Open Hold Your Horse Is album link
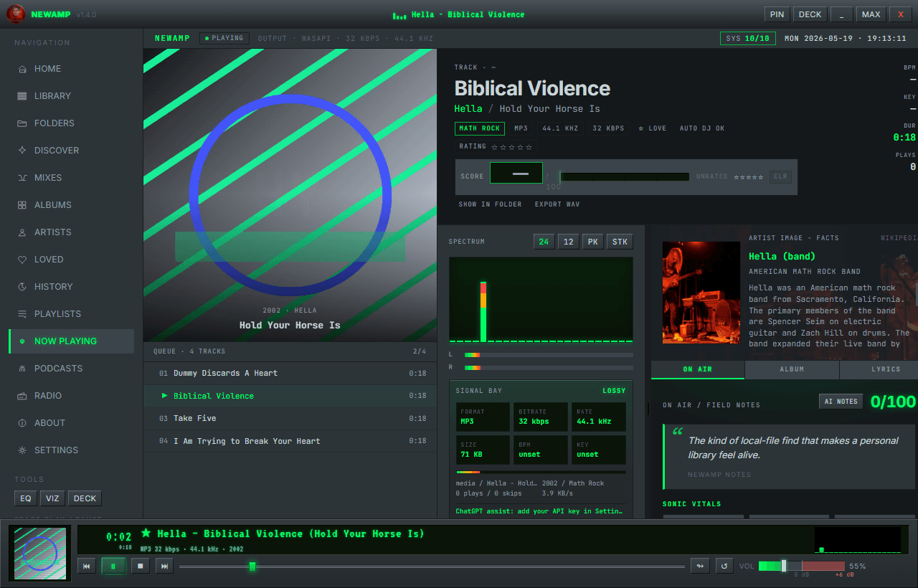This screenshot has width=918, height=588. (x=549, y=109)
